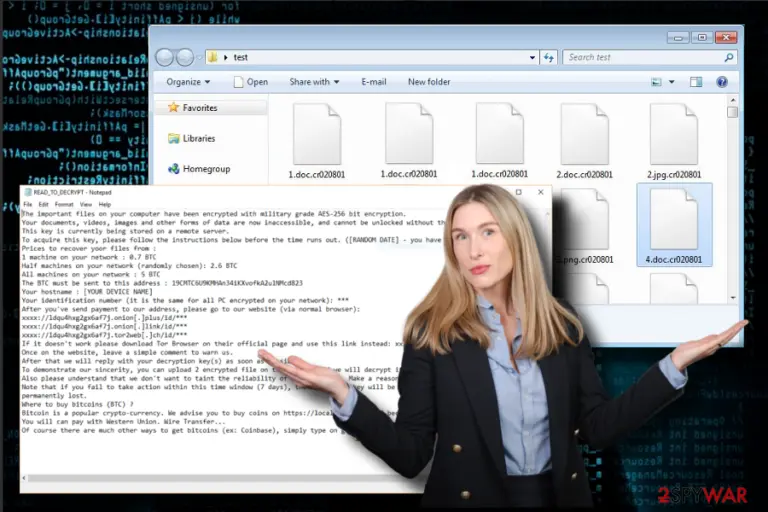
Task: Select the 4.doc.cr020801 file
Action: coord(674,225)
